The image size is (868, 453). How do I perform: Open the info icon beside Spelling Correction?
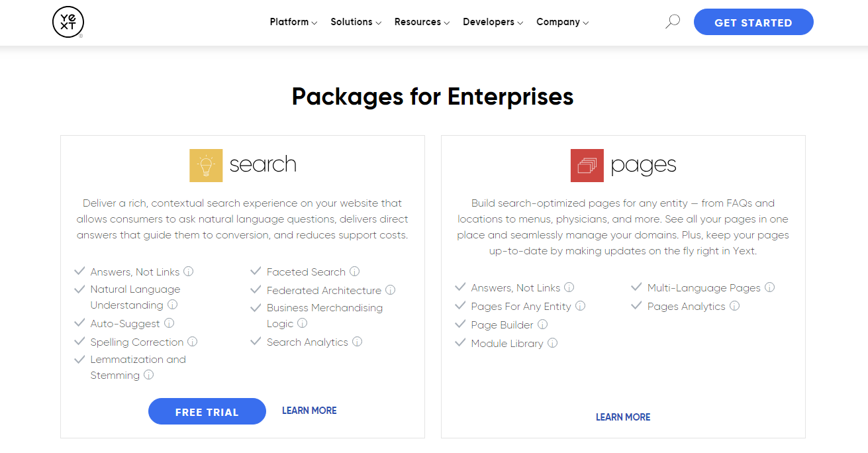[193, 342]
